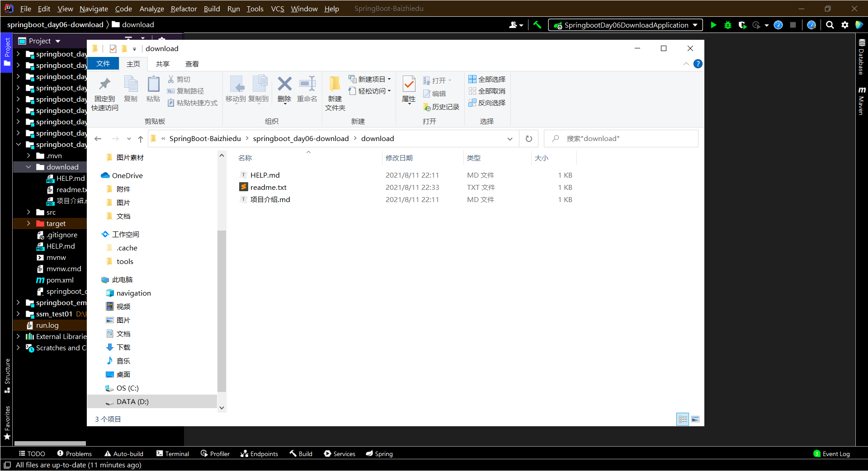Run the application with green play icon
The height and width of the screenshot is (471, 868).
pos(713,25)
